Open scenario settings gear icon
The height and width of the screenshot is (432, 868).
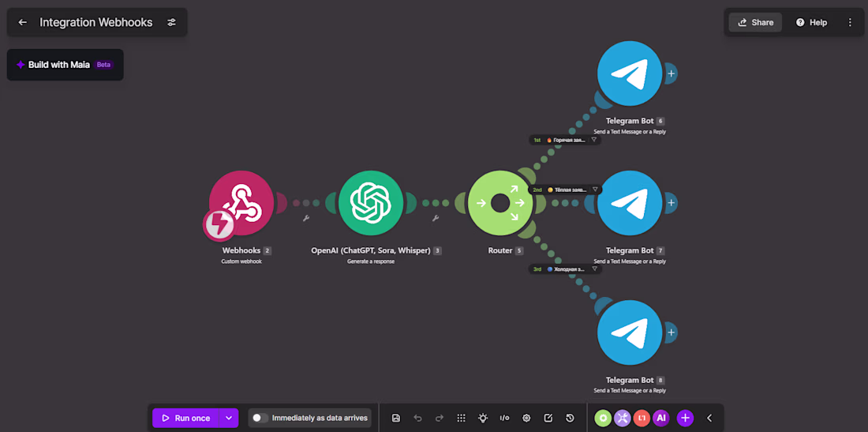(526, 418)
